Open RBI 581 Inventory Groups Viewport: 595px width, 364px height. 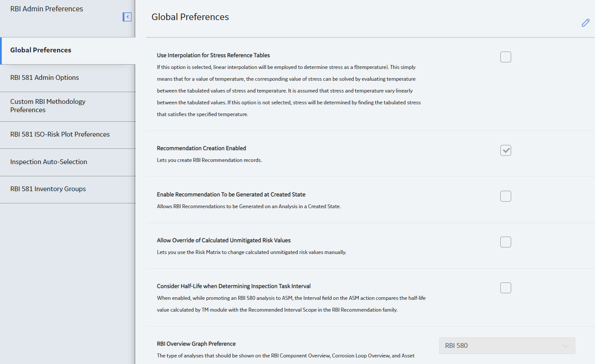click(68, 189)
